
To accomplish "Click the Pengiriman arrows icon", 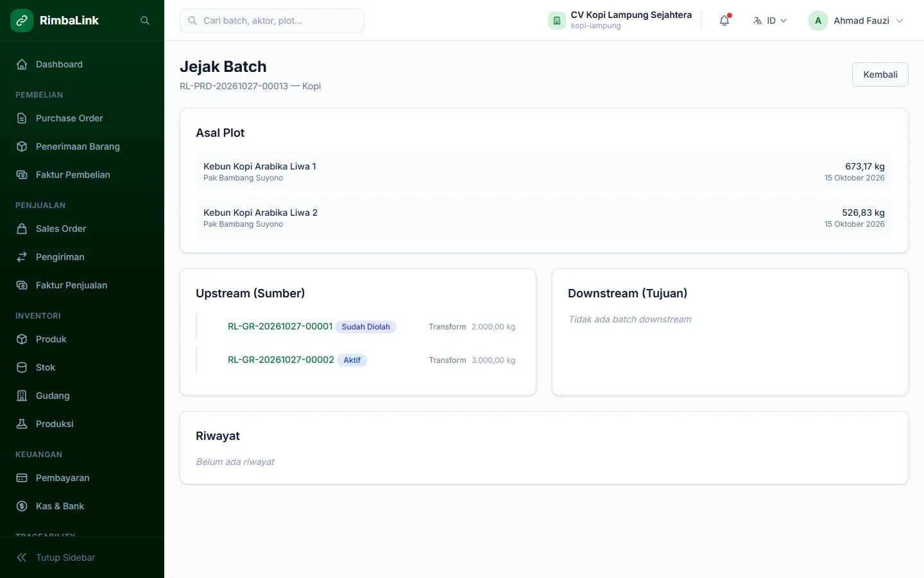I will (x=22, y=257).
